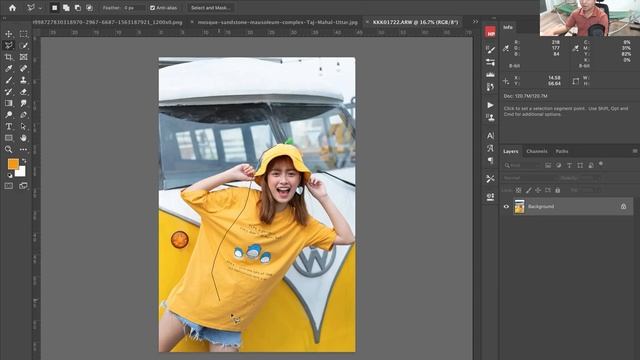Viewport: 640px width, 360px height.
Task: Swap foreground and background colors
Action: pos(24,161)
